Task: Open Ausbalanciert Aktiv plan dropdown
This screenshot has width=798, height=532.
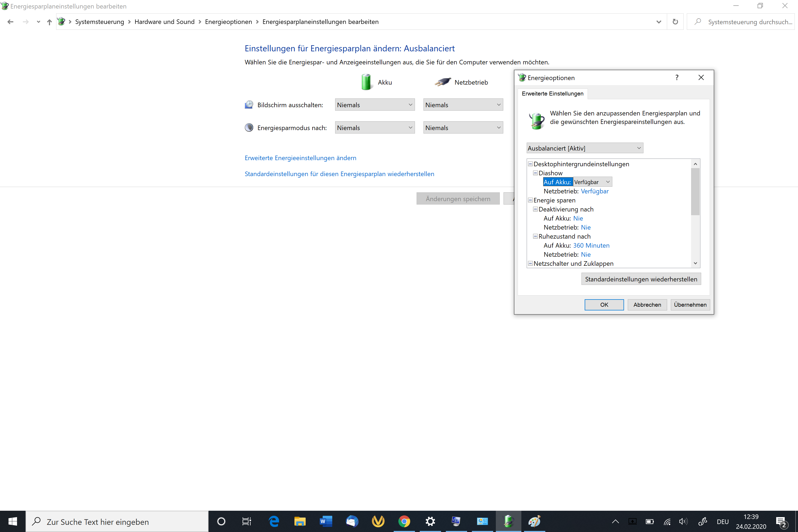Action: tap(584, 148)
